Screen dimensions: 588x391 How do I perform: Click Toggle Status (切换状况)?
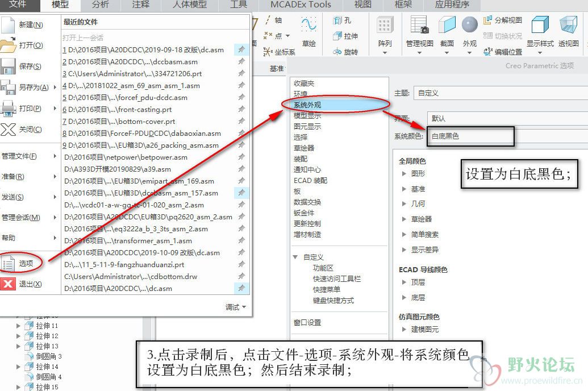tap(503, 36)
